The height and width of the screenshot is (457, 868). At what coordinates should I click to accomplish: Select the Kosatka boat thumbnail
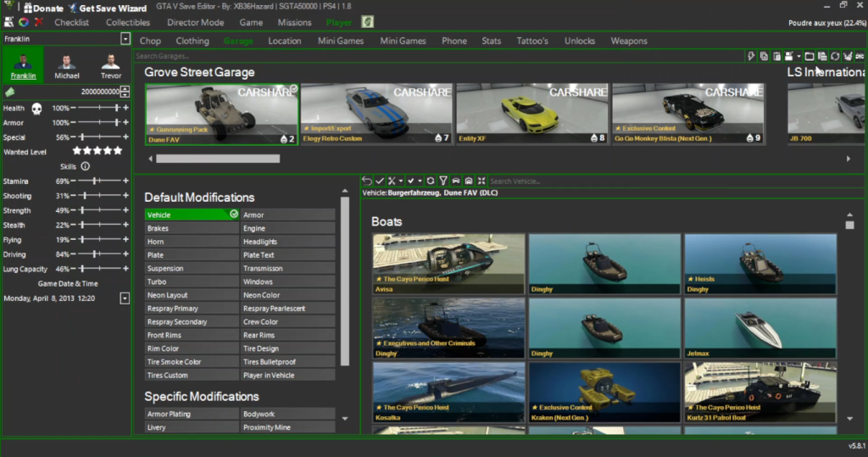click(448, 393)
